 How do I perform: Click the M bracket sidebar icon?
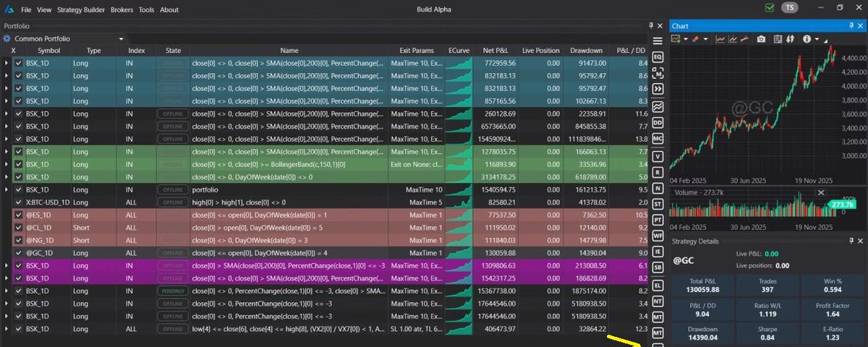(x=658, y=73)
